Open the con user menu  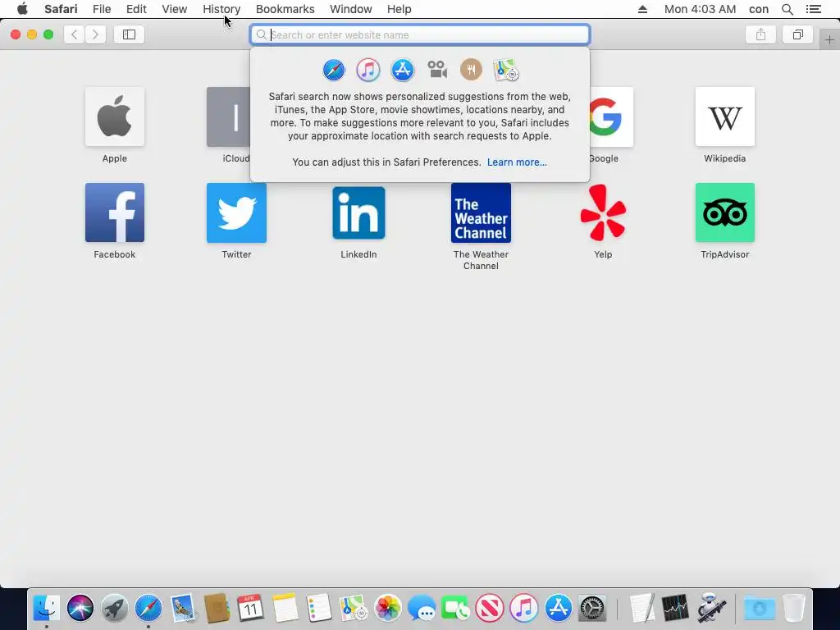click(759, 9)
